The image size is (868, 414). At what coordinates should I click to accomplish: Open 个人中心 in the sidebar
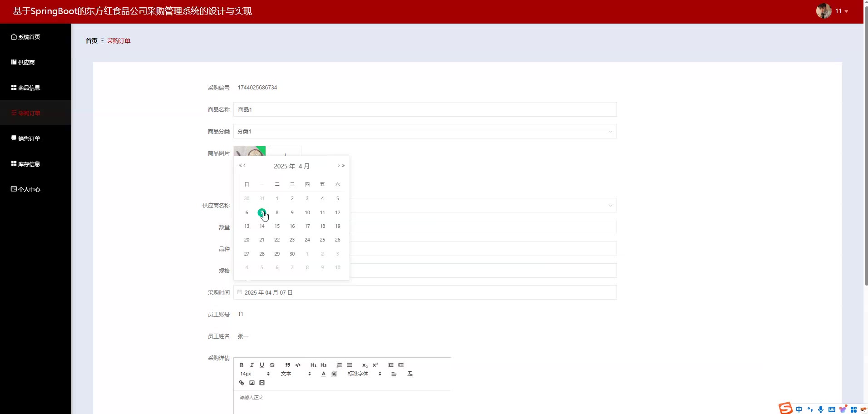(35, 189)
